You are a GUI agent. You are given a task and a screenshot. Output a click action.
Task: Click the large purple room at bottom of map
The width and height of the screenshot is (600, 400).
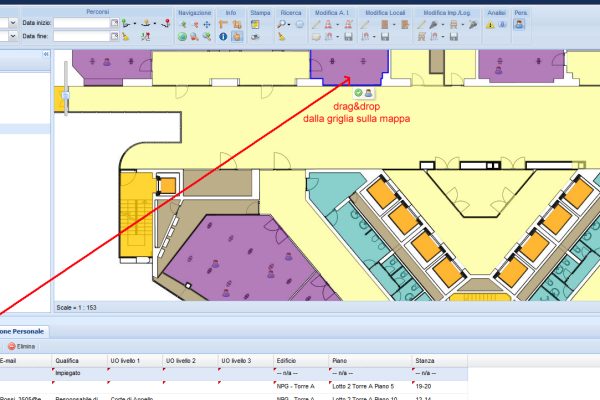coord(241,256)
